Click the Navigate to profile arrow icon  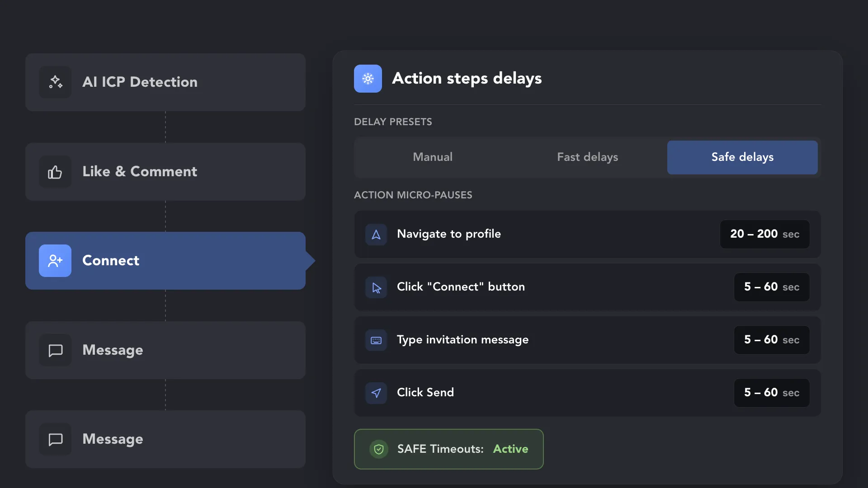(x=376, y=235)
